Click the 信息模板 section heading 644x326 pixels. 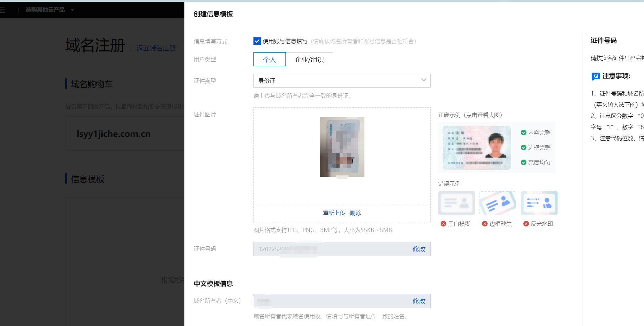click(x=88, y=179)
